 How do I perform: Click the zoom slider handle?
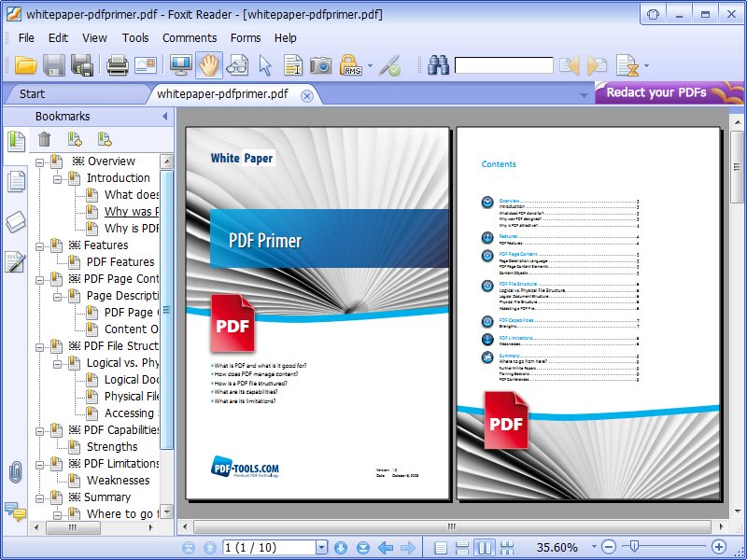coord(634,546)
